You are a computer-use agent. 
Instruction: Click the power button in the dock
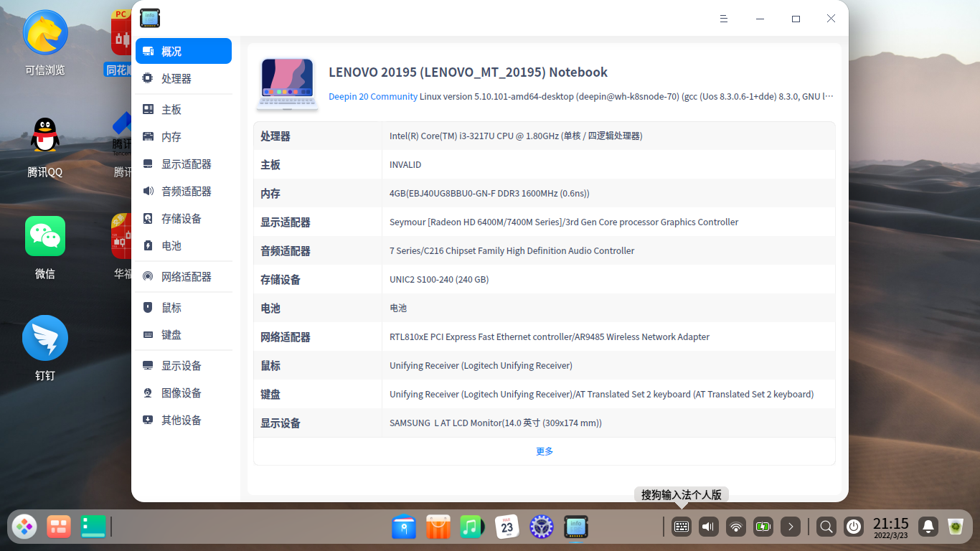[854, 527]
